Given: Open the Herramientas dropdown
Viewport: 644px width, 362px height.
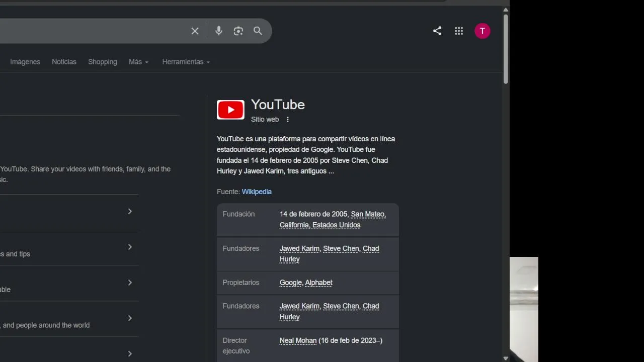Looking at the screenshot, I should (x=186, y=62).
